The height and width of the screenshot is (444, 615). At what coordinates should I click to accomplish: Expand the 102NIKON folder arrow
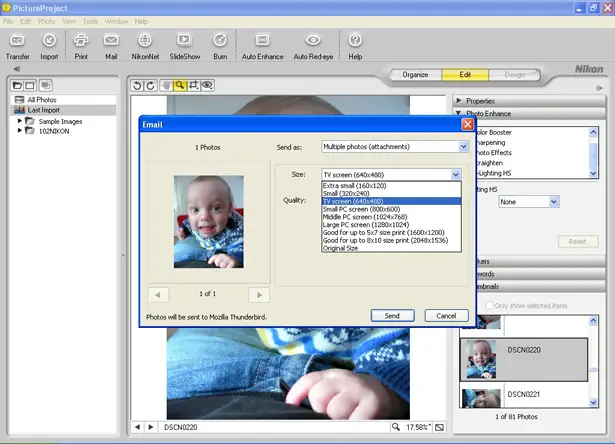pyautogui.click(x=20, y=131)
